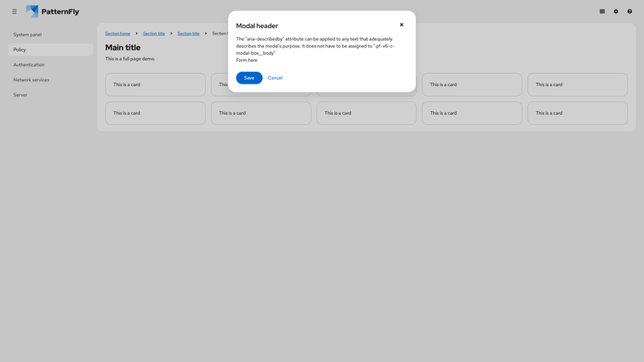Click the hamburger menu icon
The width and height of the screenshot is (644, 362).
[14, 11]
